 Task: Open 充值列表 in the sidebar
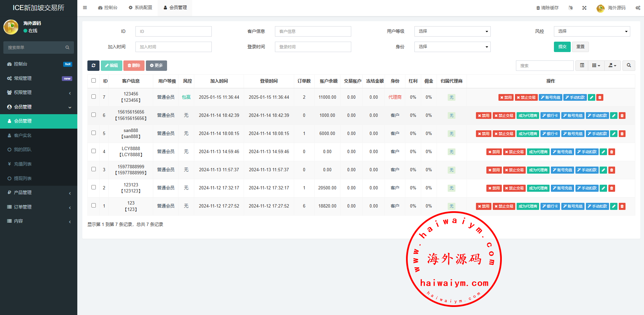pyautogui.click(x=23, y=164)
